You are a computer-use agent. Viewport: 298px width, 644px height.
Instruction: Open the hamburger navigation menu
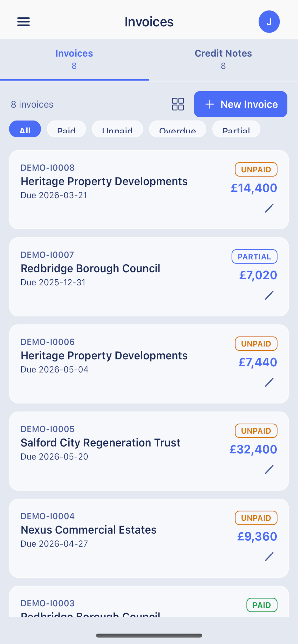(24, 22)
